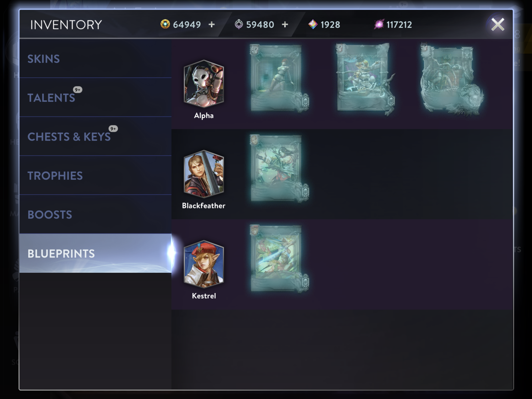Image resolution: width=532 pixels, height=399 pixels.
Task: Select the Blackfeather hero portrait
Action: coord(204,174)
